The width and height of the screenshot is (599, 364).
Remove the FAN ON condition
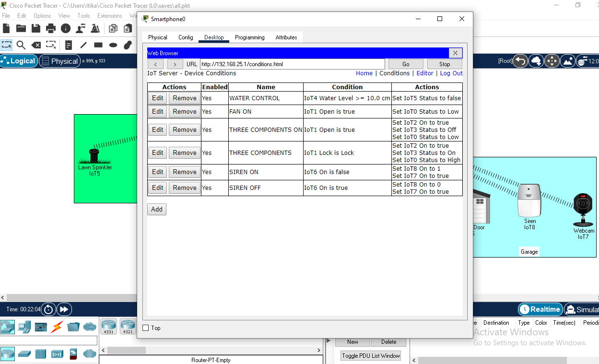(x=185, y=111)
